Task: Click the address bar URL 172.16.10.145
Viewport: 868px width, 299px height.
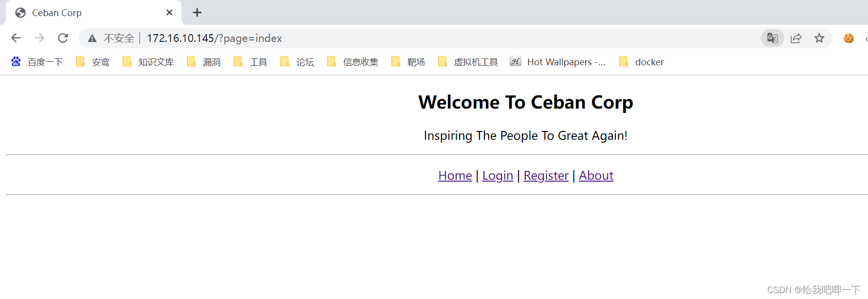Action: pos(214,38)
